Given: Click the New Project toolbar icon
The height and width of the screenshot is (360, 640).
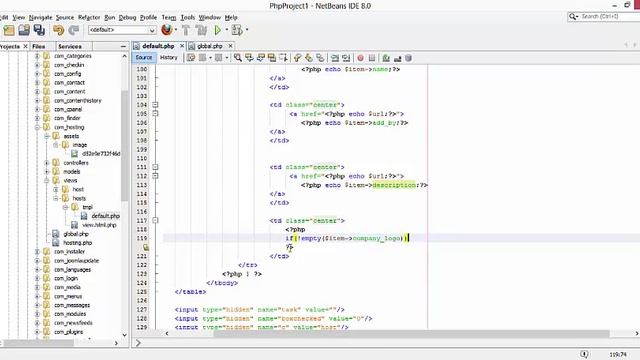Looking at the screenshot, I should pyautogui.click(x=9, y=30).
